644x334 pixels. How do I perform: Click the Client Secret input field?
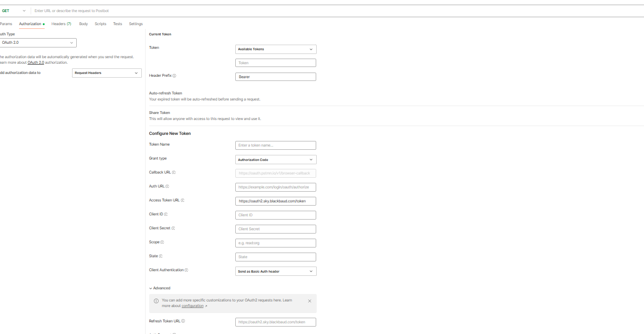click(x=276, y=229)
